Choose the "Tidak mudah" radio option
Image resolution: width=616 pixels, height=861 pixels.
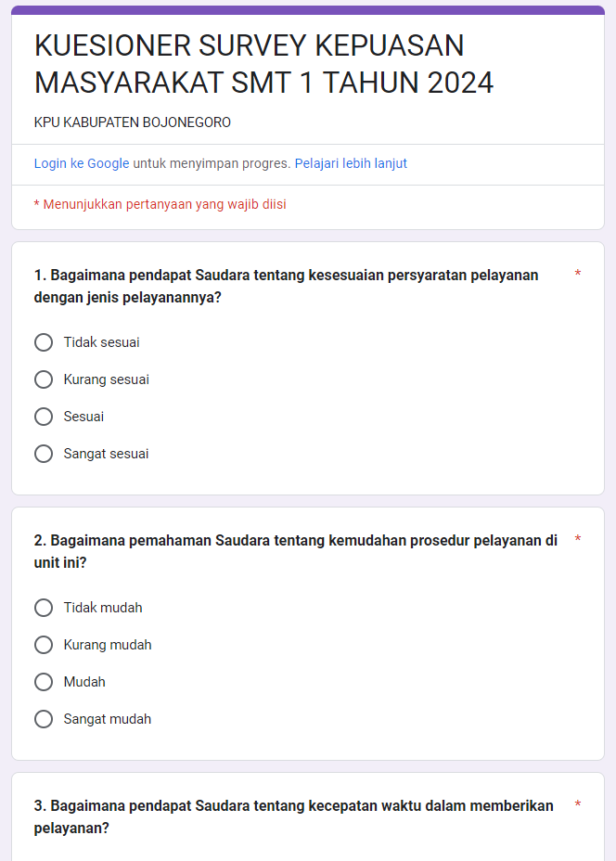coord(44,608)
